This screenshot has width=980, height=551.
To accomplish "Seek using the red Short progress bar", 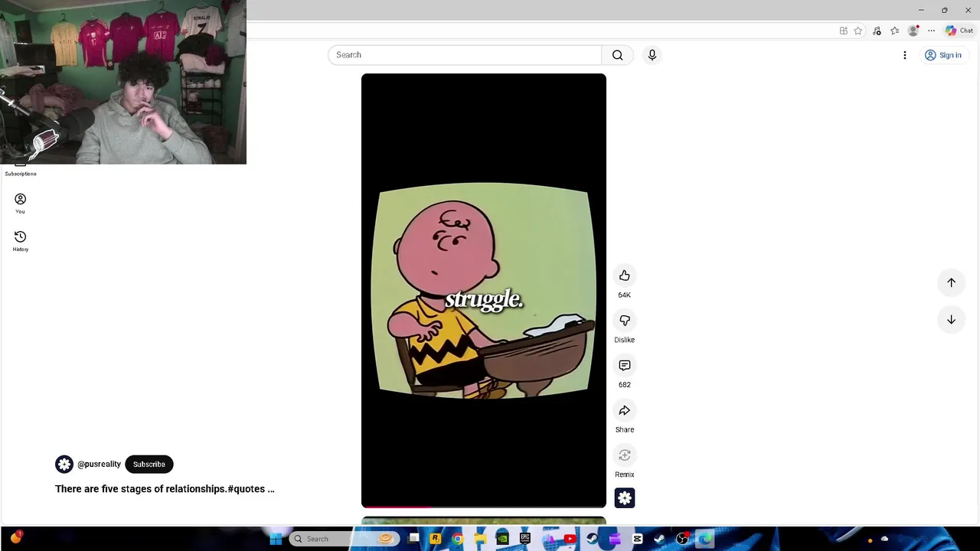I will [x=484, y=507].
